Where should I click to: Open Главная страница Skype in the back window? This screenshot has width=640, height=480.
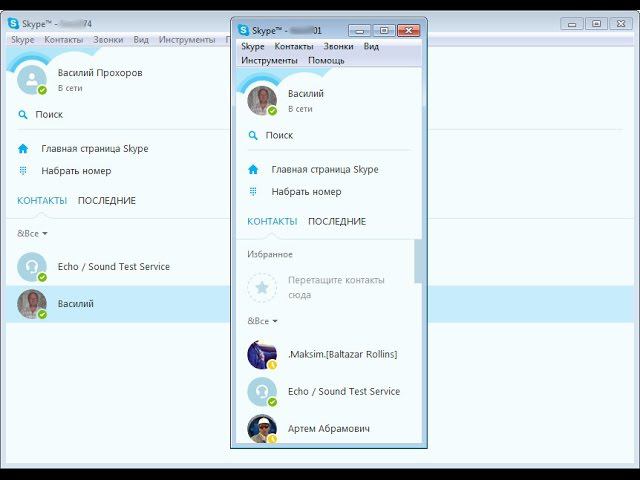click(x=95, y=149)
